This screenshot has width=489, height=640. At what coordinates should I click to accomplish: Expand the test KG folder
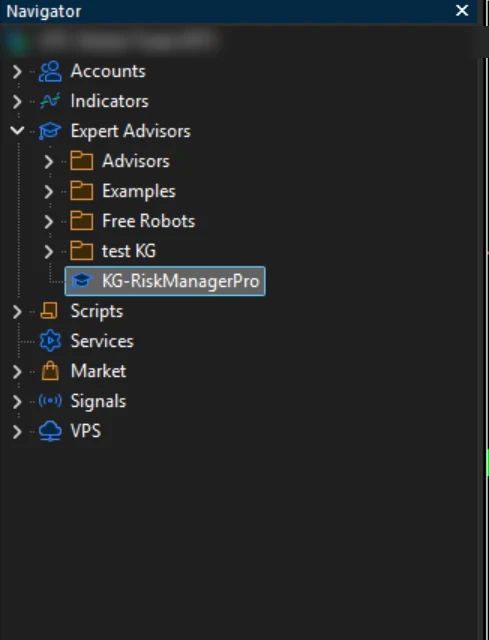(49, 251)
